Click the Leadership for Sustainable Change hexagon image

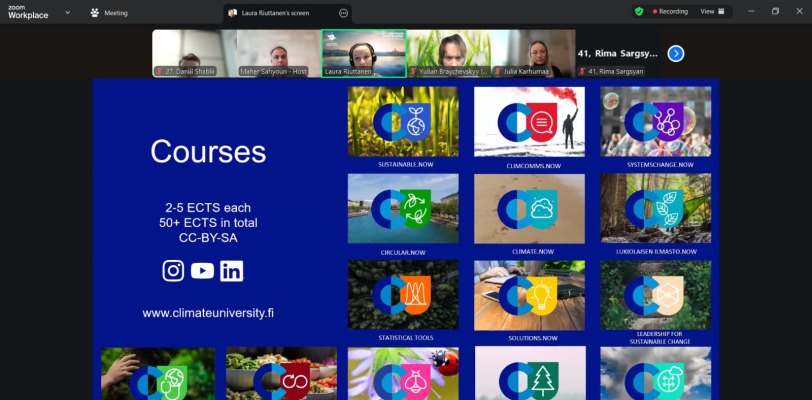click(x=656, y=295)
